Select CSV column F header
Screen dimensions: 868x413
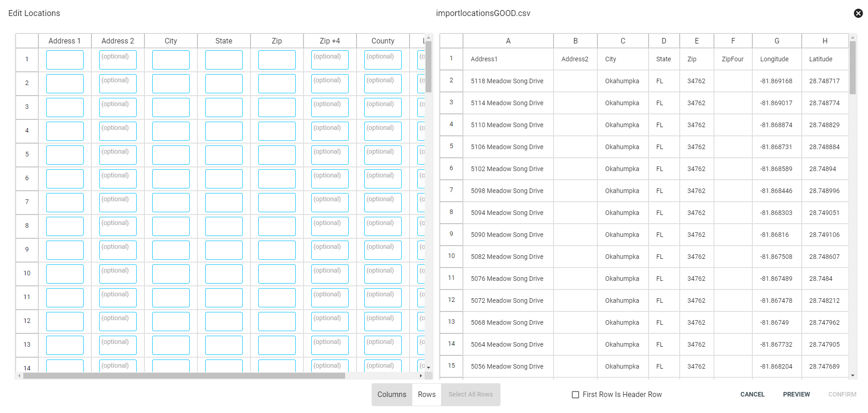(733, 41)
